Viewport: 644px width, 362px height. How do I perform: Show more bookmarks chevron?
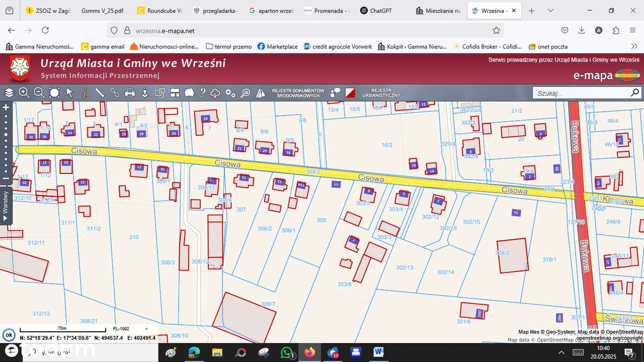point(634,46)
